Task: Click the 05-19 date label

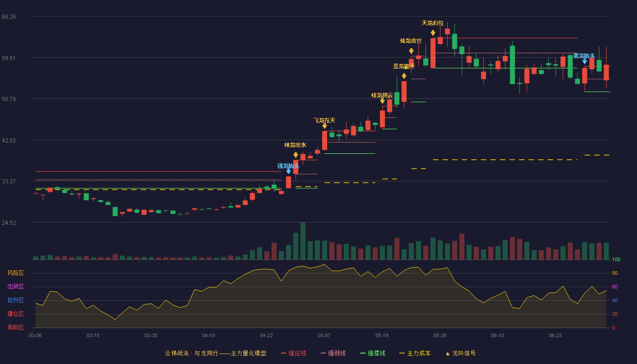Action: click(x=382, y=335)
